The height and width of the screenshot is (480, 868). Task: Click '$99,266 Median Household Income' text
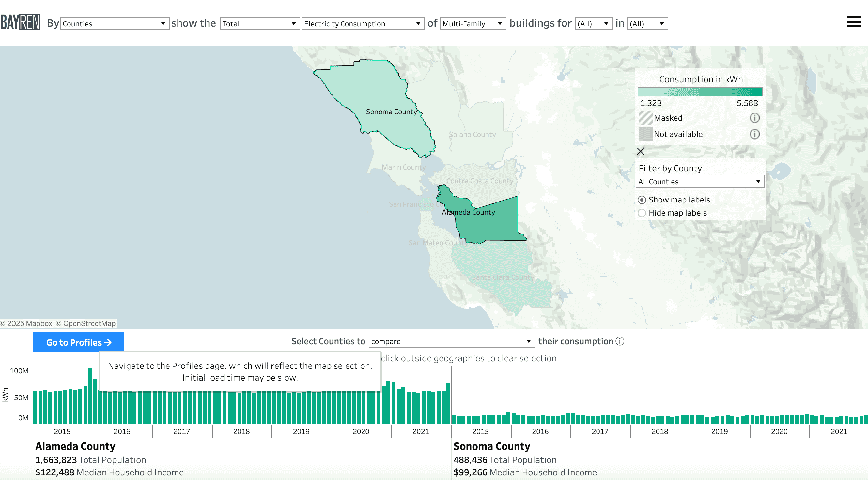pos(525,472)
